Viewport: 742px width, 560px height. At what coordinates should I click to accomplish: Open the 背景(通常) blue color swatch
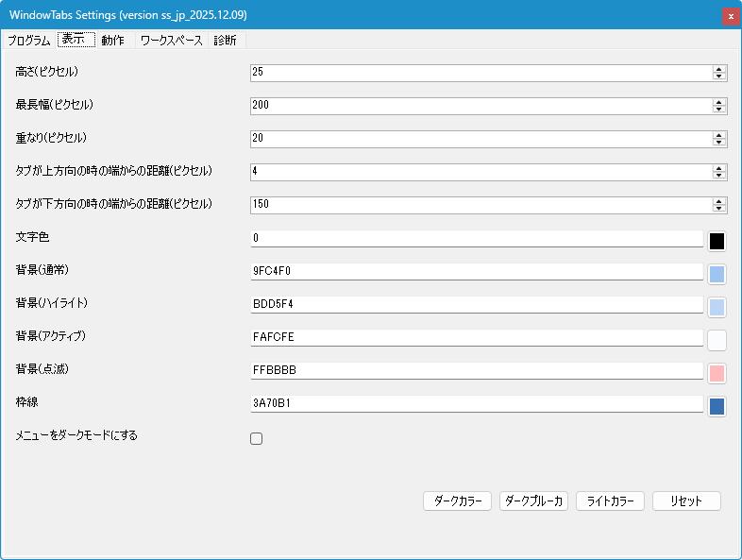click(717, 274)
